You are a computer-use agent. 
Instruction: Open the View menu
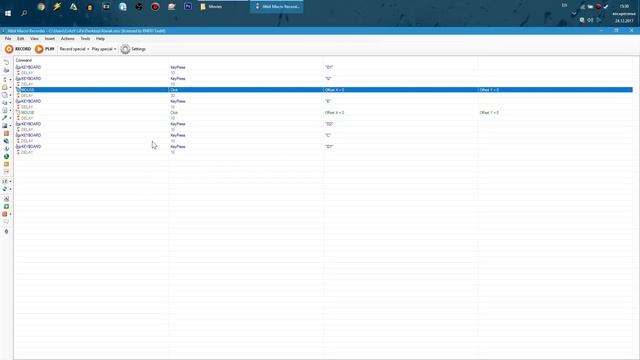click(34, 39)
